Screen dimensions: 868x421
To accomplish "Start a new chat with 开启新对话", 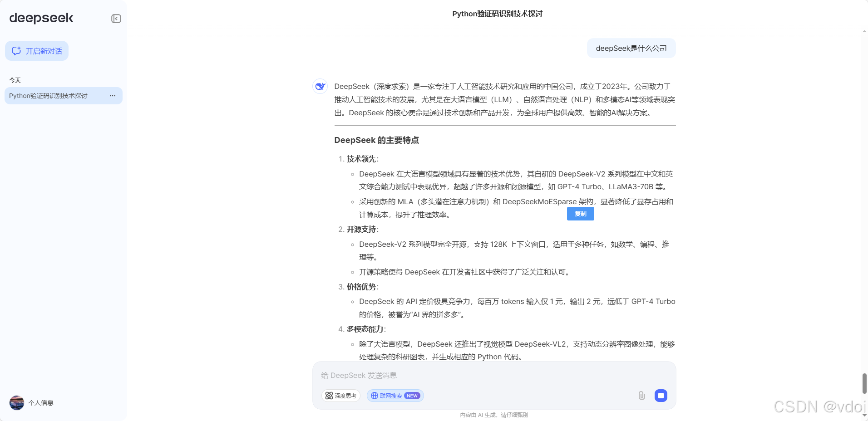I will pos(37,51).
